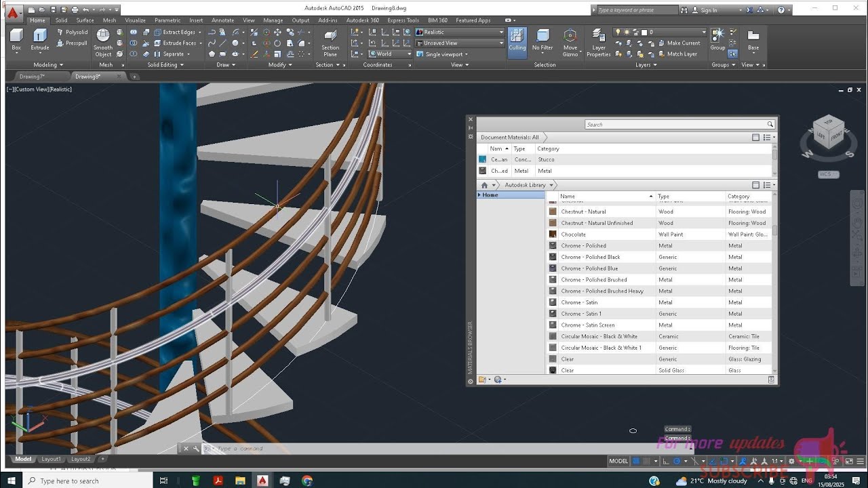Screen dimensions: 868x488
Task: Select the Move Gizmo tool
Action: click(570, 43)
